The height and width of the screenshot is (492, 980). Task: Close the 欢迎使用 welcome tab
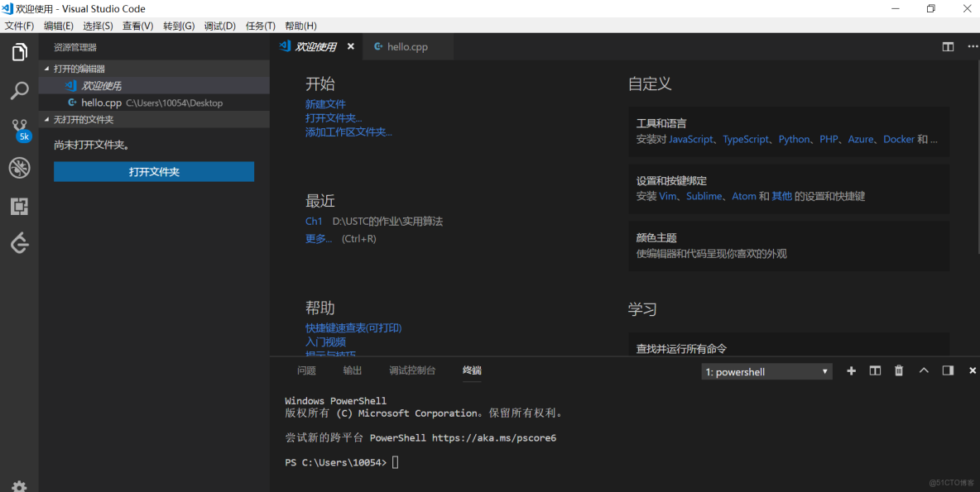(351, 47)
